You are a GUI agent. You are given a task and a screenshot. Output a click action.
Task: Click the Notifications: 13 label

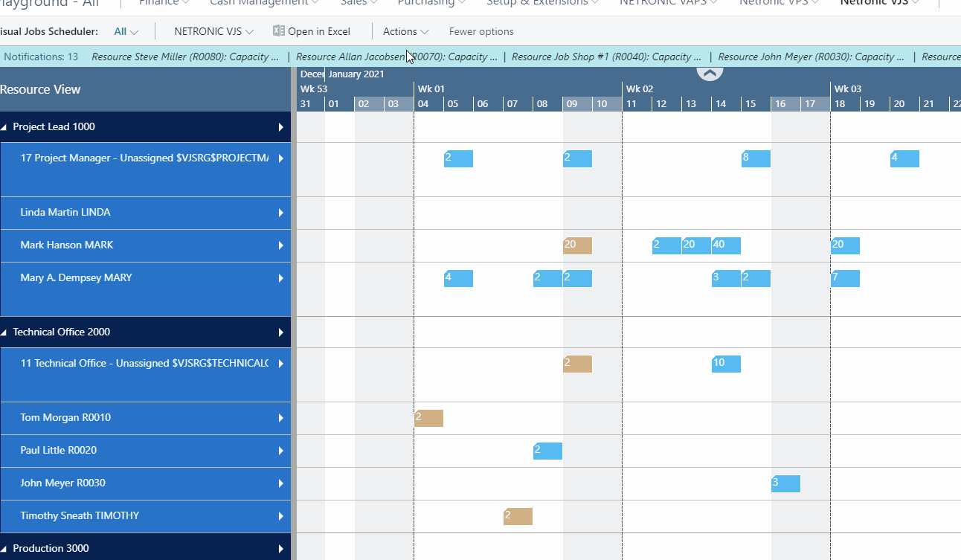tap(41, 57)
